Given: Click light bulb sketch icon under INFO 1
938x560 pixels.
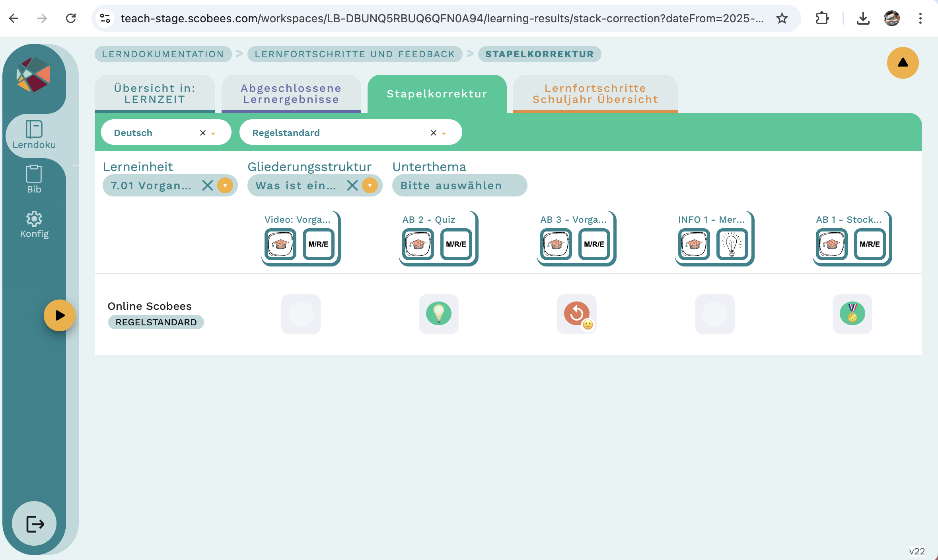Looking at the screenshot, I should (732, 244).
